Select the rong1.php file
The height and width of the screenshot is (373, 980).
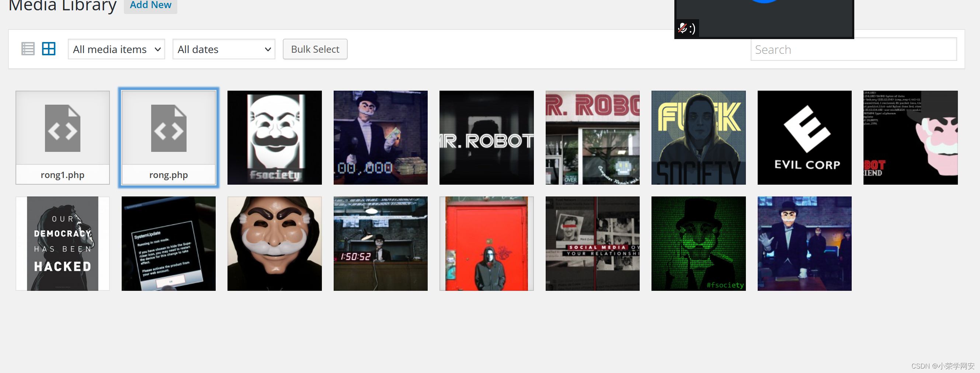tap(63, 137)
